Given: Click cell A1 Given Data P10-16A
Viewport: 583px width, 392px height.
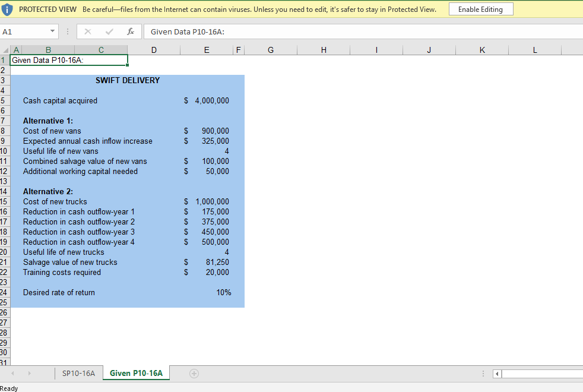Looking at the screenshot, I should tap(69, 60).
